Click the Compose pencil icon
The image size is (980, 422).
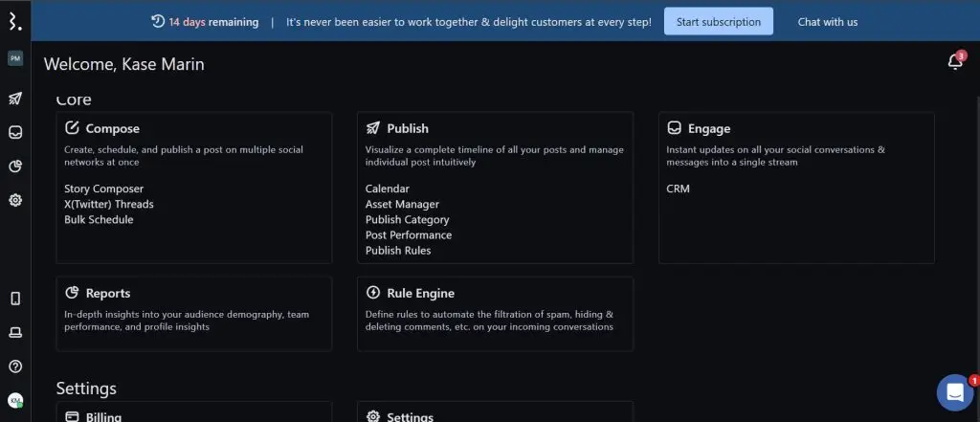tap(72, 128)
